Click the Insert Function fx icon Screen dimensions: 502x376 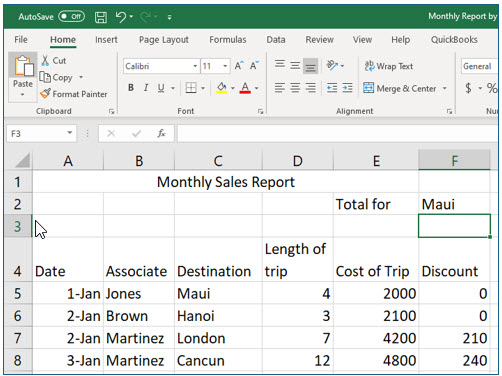[161, 134]
